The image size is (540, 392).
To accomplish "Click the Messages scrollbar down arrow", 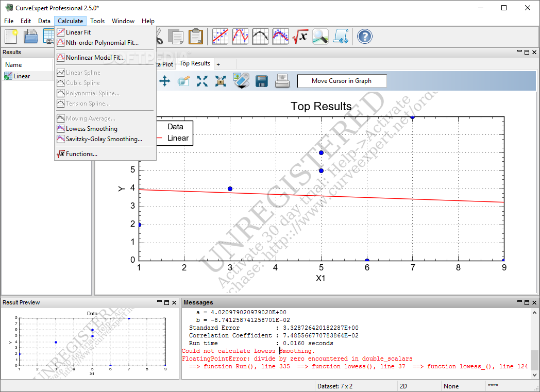I will pyautogui.click(x=534, y=375).
